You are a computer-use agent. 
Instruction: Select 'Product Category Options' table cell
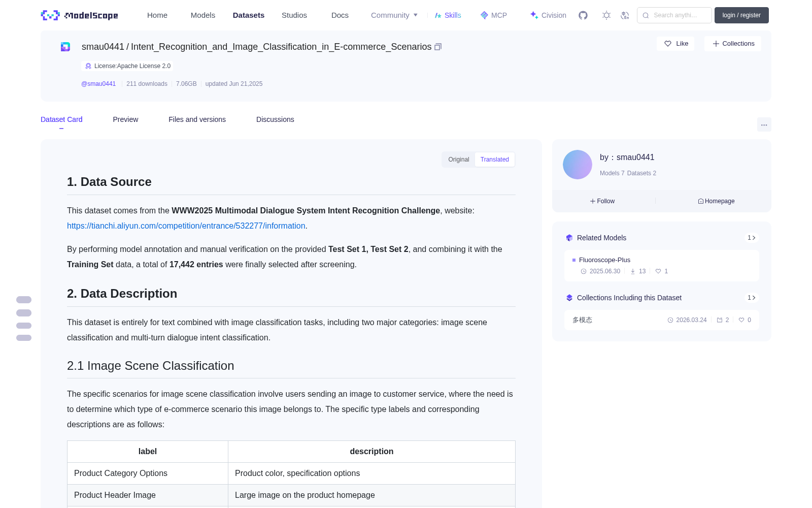[x=148, y=473]
